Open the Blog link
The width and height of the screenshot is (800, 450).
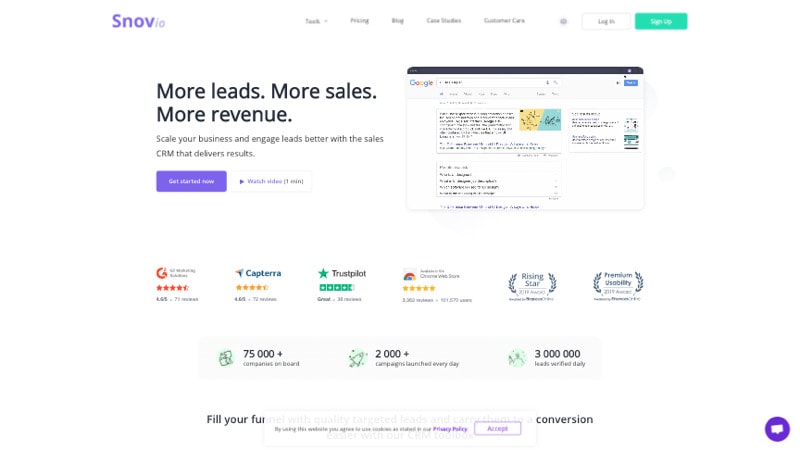(397, 21)
